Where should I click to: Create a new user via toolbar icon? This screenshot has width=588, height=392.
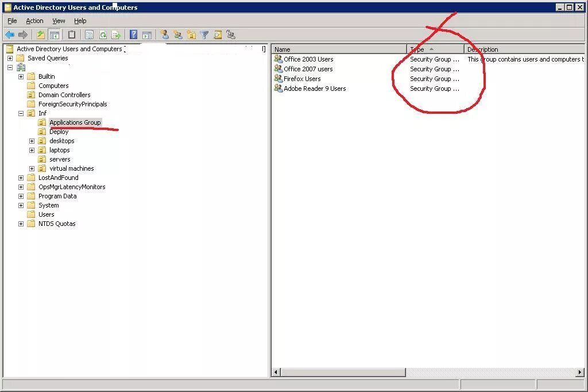pyautogui.click(x=164, y=35)
